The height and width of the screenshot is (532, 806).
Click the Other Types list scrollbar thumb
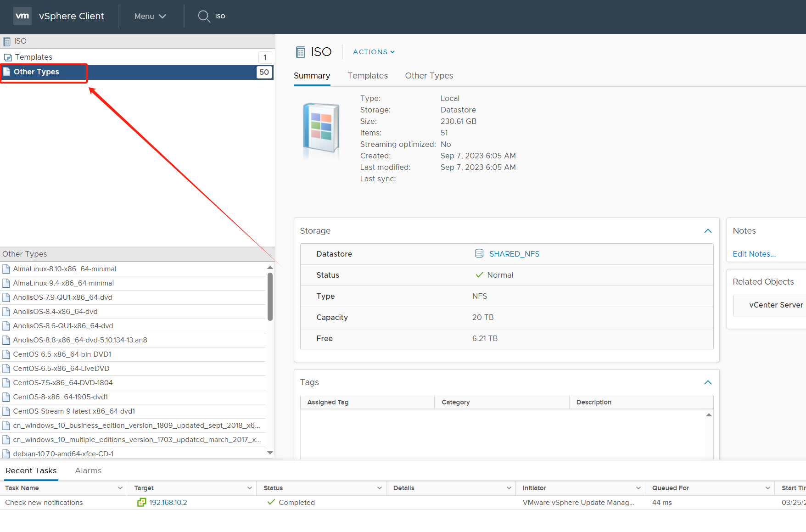pyautogui.click(x=270, y=297)
